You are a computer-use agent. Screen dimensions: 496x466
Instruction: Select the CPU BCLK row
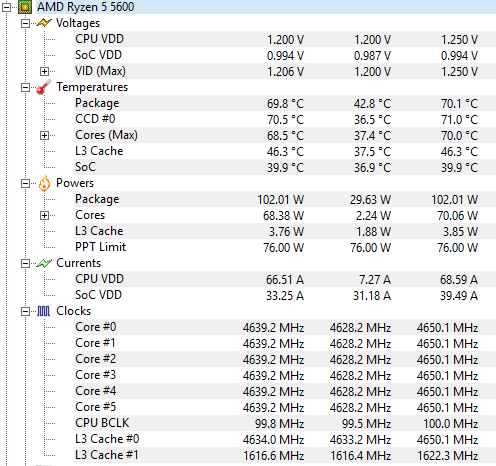[285, 423]
